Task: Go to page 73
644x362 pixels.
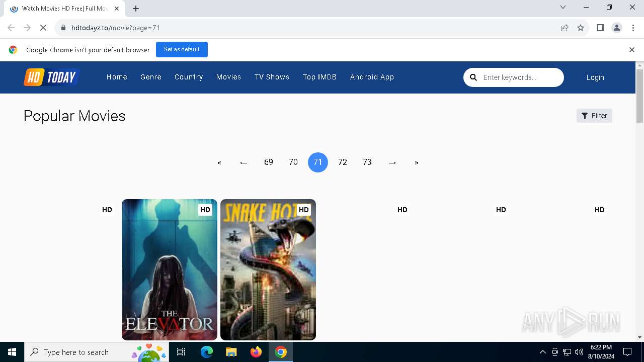Action: point(367,162)
